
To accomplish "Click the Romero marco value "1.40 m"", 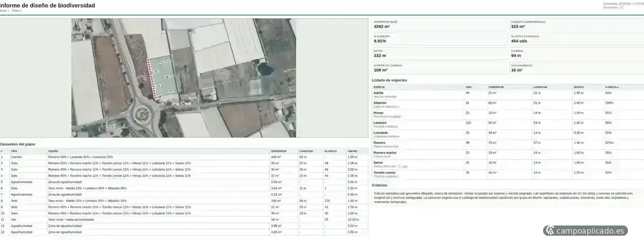I will 579,142.
